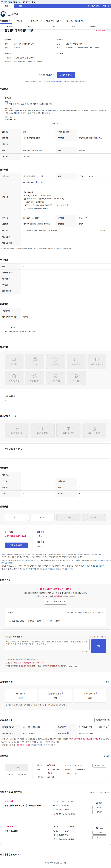Click 로그인 button beside 휴대번호
111x868 pixels.
coord(39,621)
